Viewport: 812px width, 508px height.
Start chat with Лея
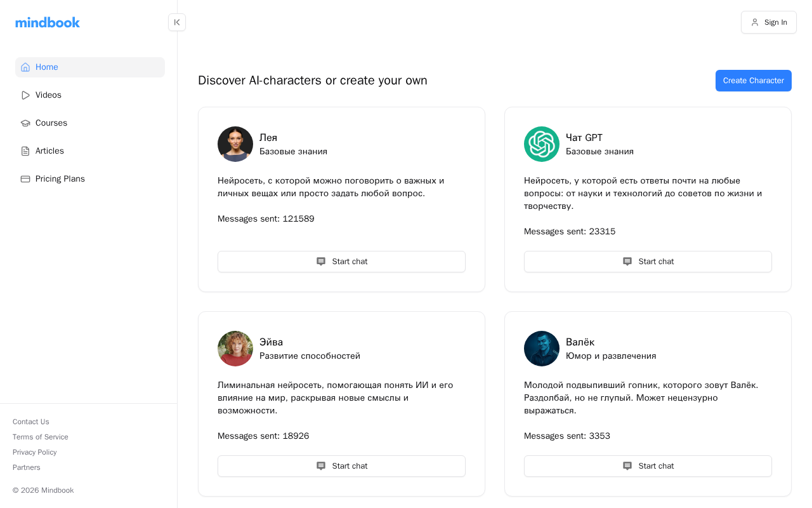(341, 262)
